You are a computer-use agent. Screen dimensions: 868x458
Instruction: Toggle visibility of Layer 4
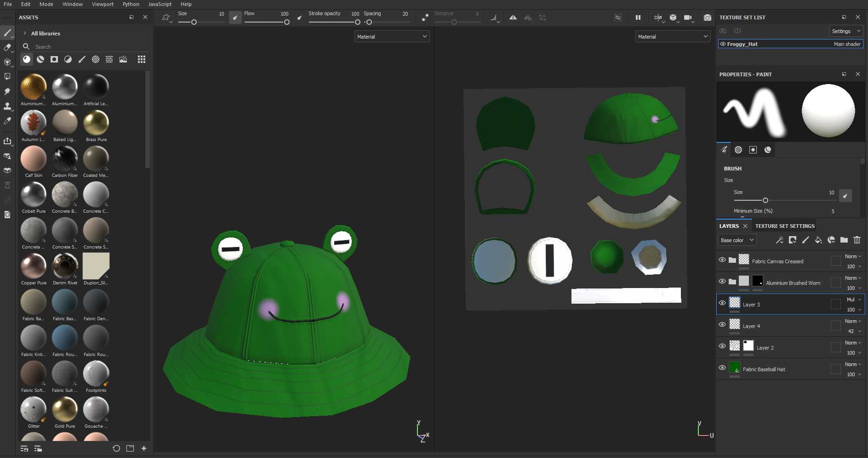[x=722, y=325]
